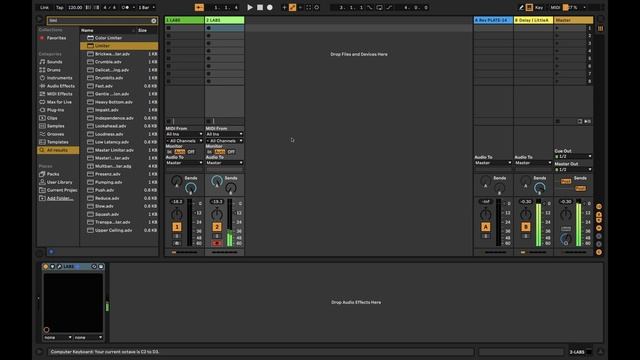This screenshot has width=640, height=360.
Task: Open the 1 Bar quantization dropdown
Action: (x=147, y=7)
